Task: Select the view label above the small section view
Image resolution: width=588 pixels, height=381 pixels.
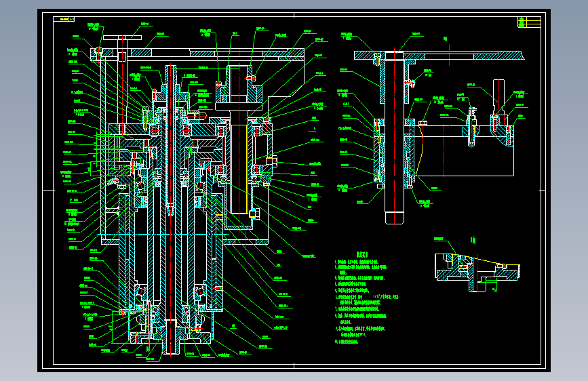Action: tap(473, 241)
